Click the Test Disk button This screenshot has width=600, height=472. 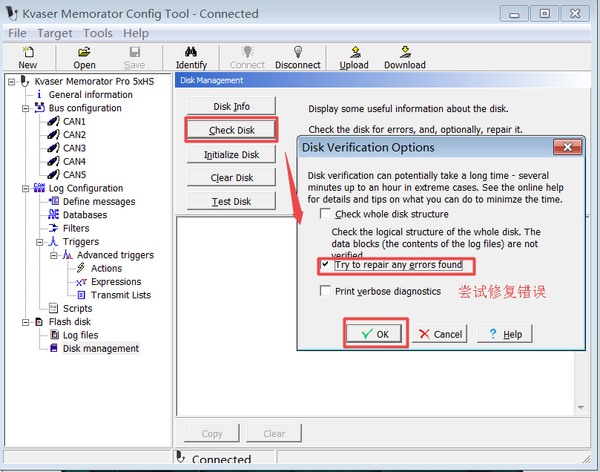(x=232, y=201)
